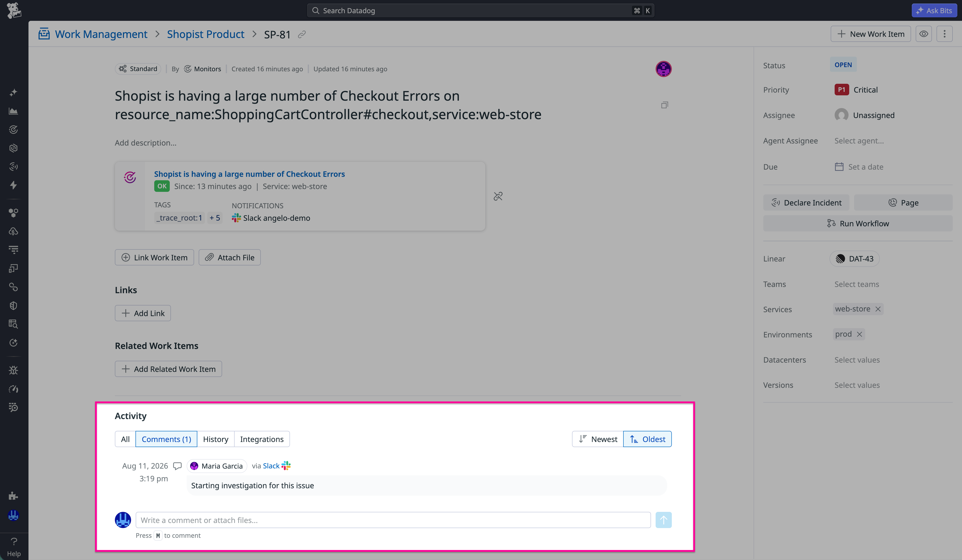
Task: Click Declare Incident
Action: pyautogui.click(x=806, y=202)
